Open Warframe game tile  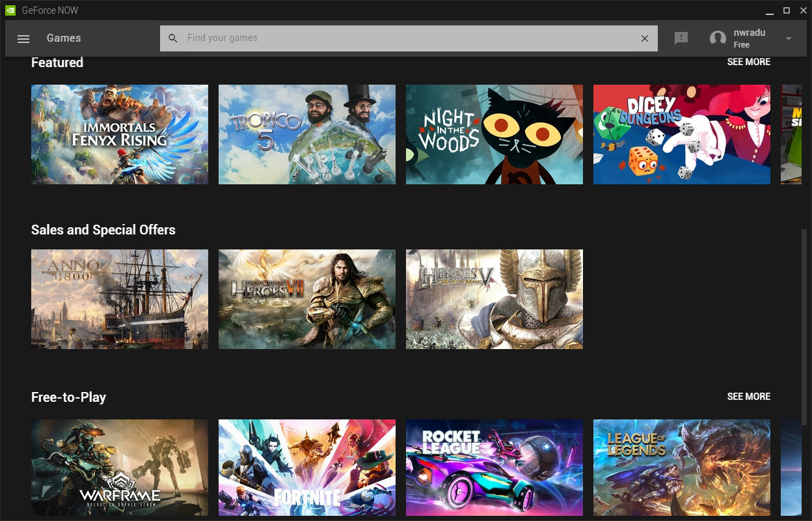click(x=120, y=468)
